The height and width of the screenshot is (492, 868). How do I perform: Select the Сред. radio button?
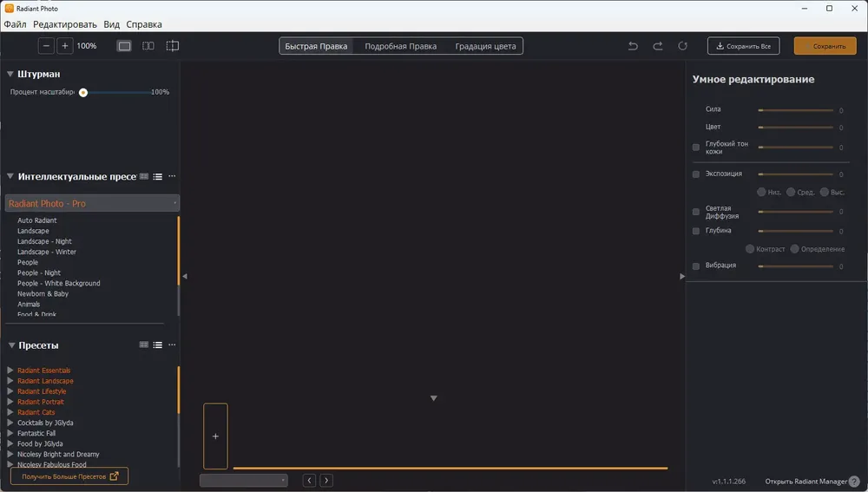791,192
